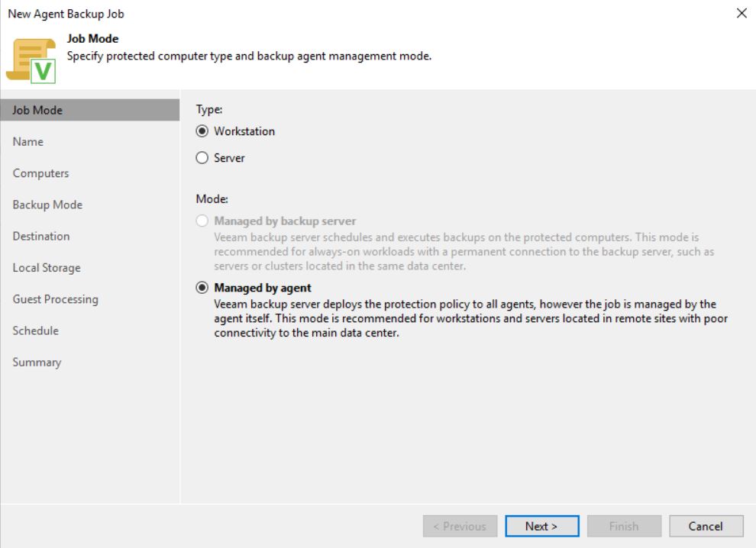Click the Previous button
Image resolution: width=756 pixels, height=548 pixels.
pos(460,527)
